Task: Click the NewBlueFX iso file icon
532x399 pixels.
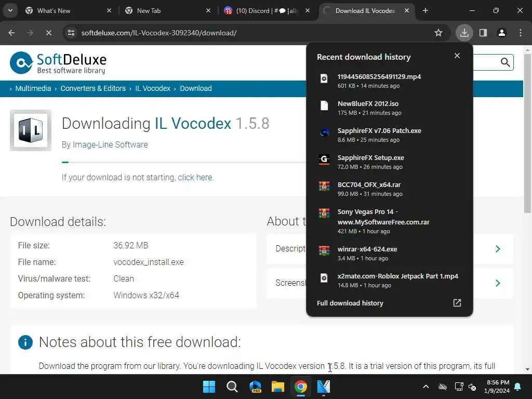Action: click(x=324, y=105)
